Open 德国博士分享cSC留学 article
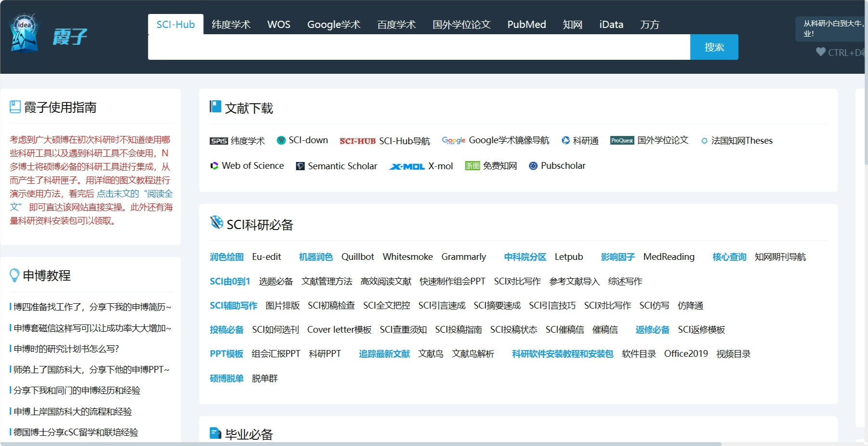 click(75, 432)
